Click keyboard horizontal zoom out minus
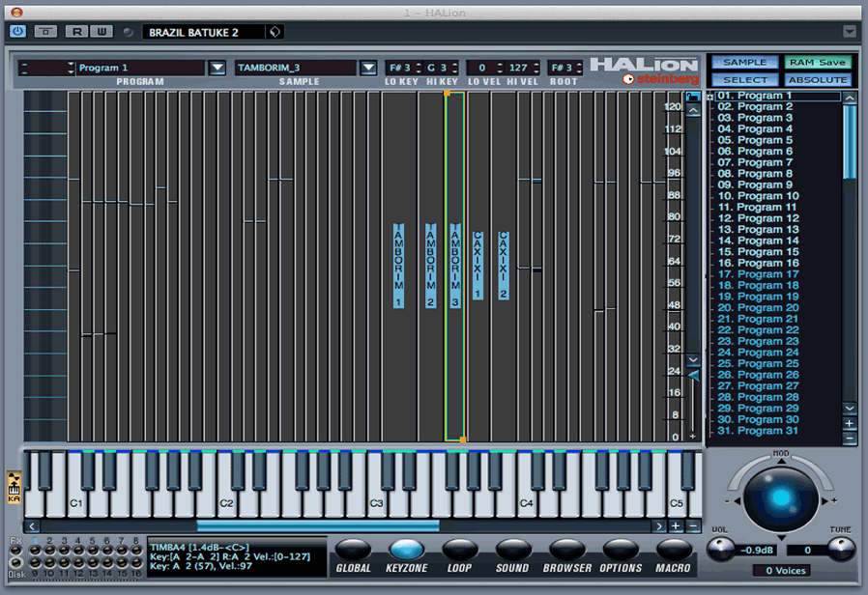This screenshot has height=595, width=868. pyautogui.click(x=693, y=525)
